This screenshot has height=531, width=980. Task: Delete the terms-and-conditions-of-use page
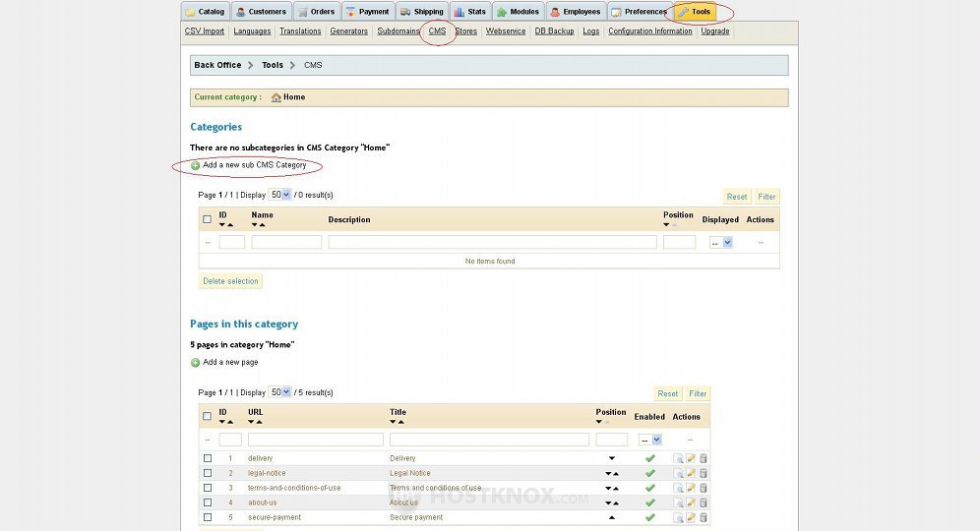[x=704, y=488]
